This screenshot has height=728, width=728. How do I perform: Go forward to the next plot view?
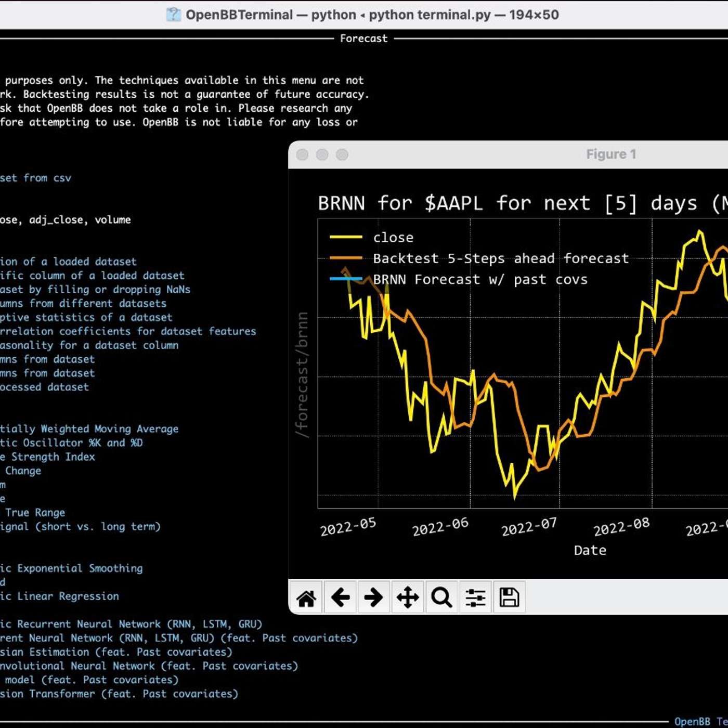(x=374, y=597)
